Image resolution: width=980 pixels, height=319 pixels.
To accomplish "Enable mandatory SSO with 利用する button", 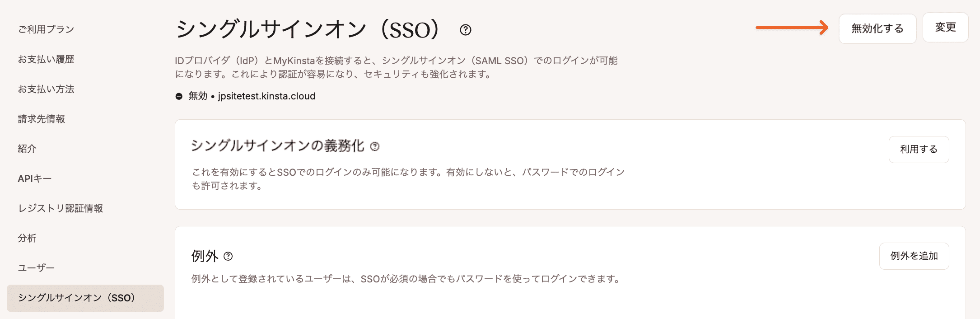I will (x=919, y=149).
